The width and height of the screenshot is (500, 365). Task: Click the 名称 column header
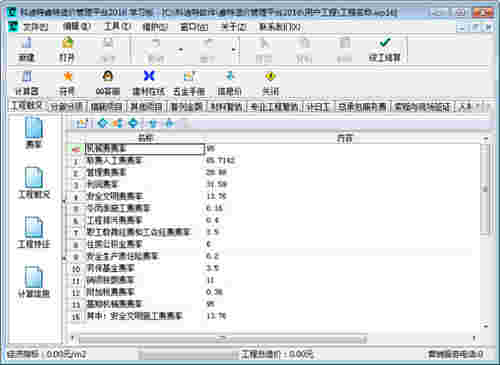(145, 138)
